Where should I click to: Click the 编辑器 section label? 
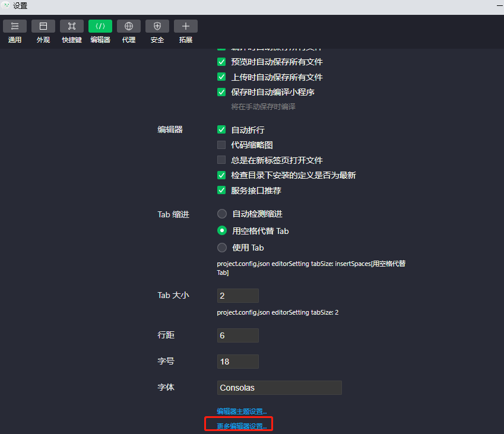[x=170, y=129]
